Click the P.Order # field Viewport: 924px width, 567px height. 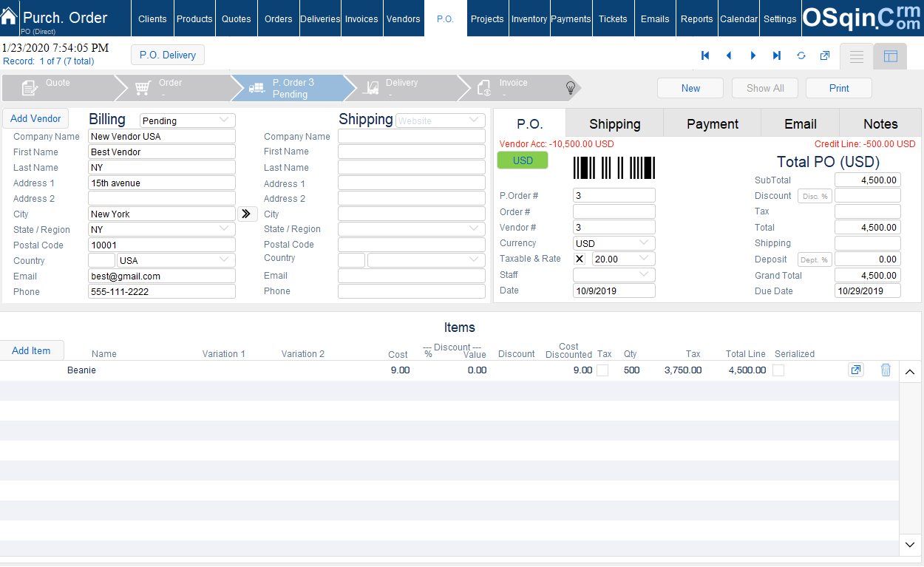pos(614,195)
